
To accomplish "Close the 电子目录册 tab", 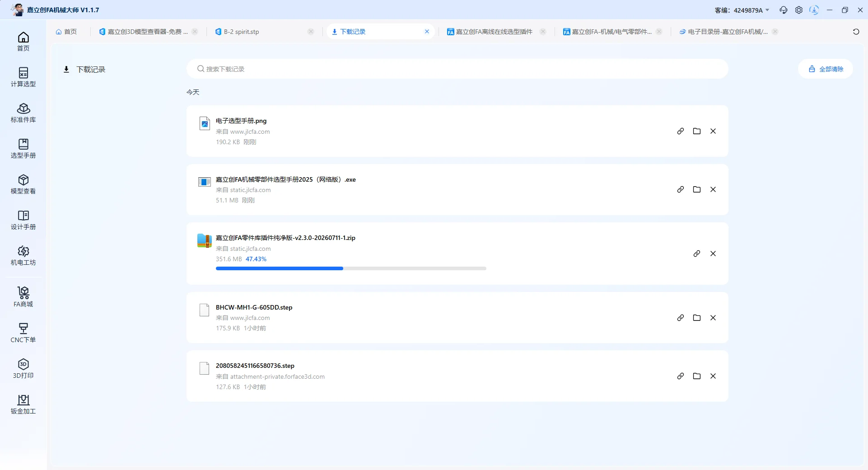I will pyautogui.click(x=775, y=32).
